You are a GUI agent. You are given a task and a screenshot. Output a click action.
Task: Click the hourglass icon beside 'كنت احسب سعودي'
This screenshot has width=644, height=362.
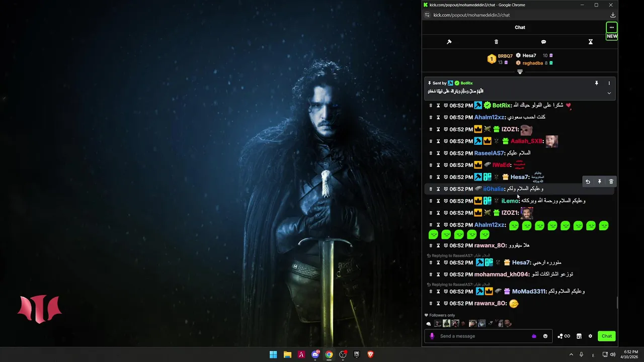pos(438,117)
